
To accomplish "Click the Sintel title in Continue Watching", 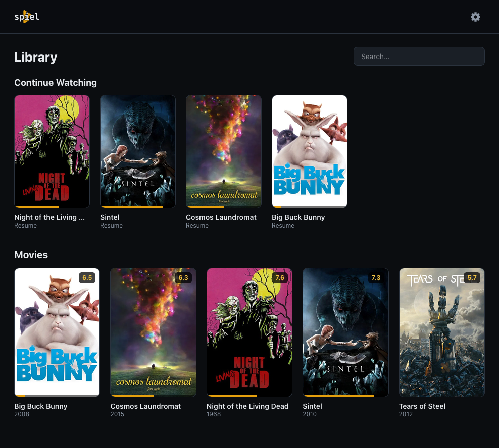I will 110,217.
